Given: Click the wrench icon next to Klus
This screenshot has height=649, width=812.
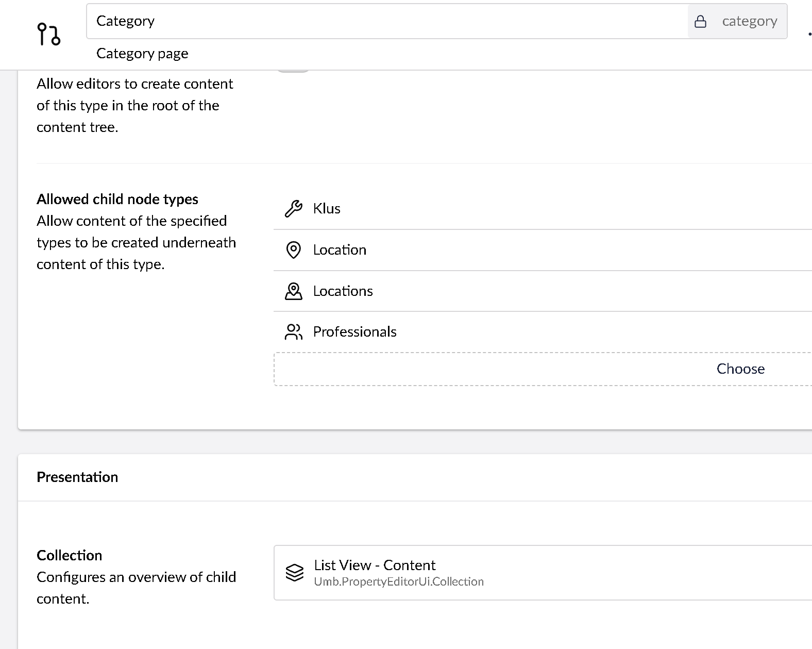Looking at the screenshot, I should coord(294,209).
